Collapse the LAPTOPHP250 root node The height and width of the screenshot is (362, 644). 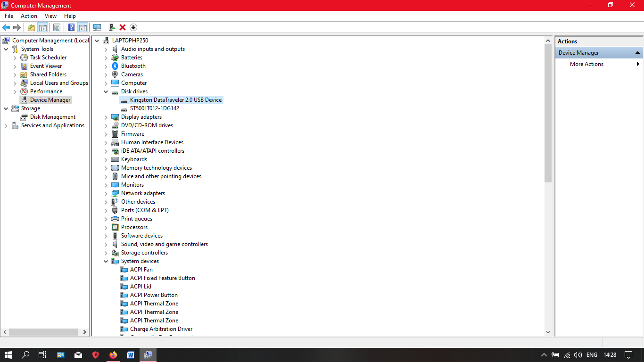pos(97,41)
